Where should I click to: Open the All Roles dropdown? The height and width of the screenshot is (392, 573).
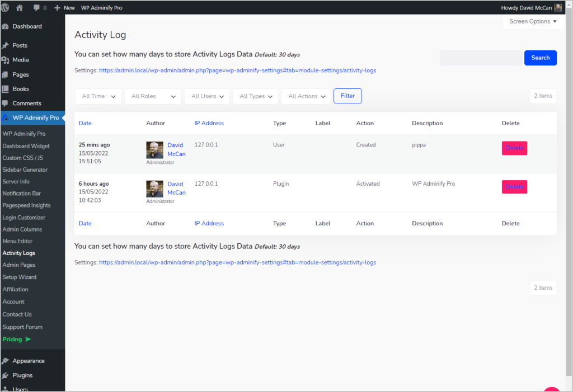pos(153,96)
